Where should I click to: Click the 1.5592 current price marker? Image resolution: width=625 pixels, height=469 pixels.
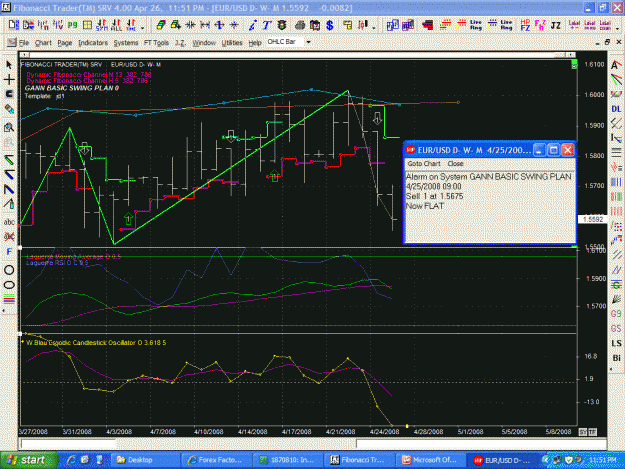pos(593,219)
